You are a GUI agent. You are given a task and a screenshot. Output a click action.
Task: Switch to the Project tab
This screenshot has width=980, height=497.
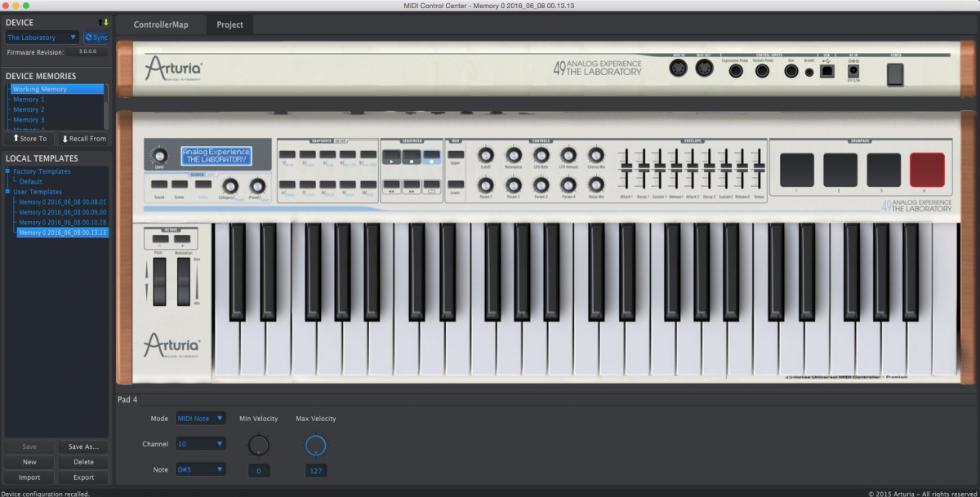point(229,24)
